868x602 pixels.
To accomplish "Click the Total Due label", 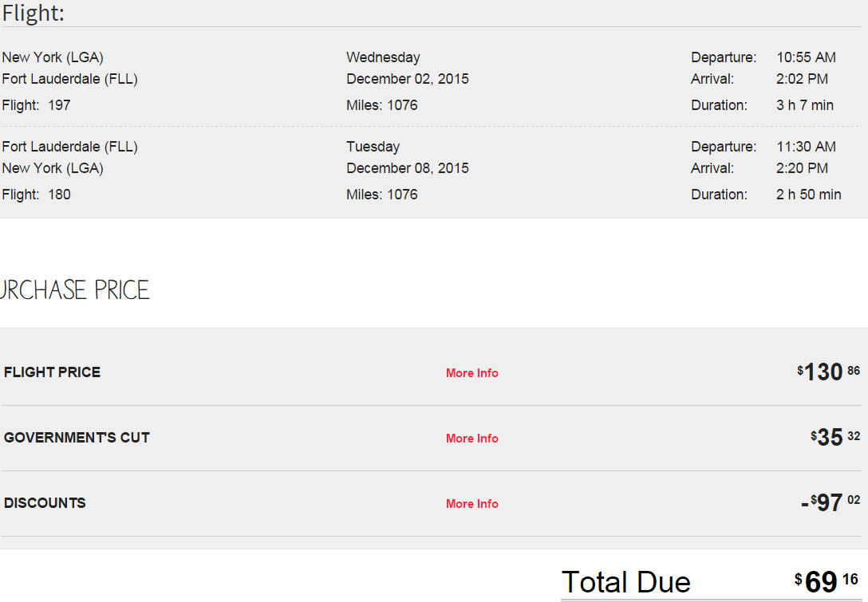I will (626, 582).
